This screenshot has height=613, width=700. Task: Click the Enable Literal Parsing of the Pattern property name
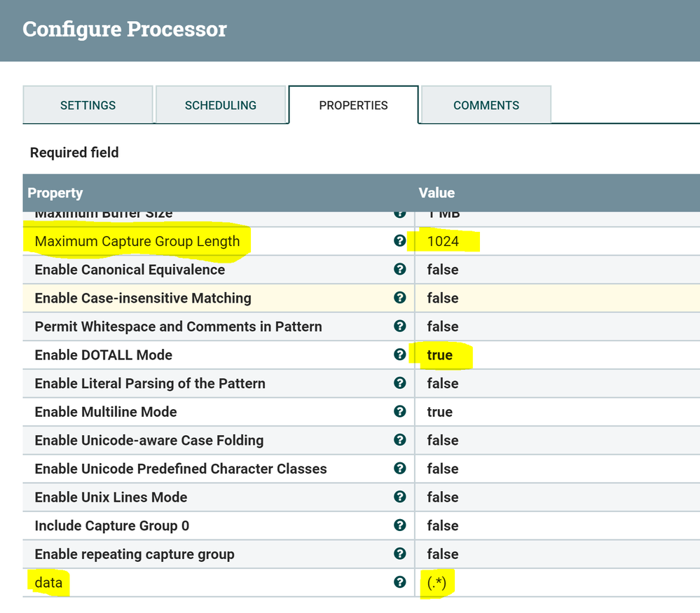coord(150,383)
